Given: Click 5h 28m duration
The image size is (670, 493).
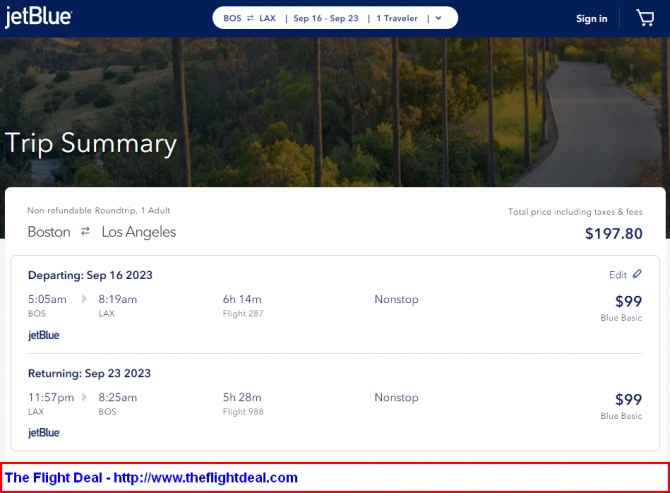Looking at the screenshot, I should click(242, 397).
